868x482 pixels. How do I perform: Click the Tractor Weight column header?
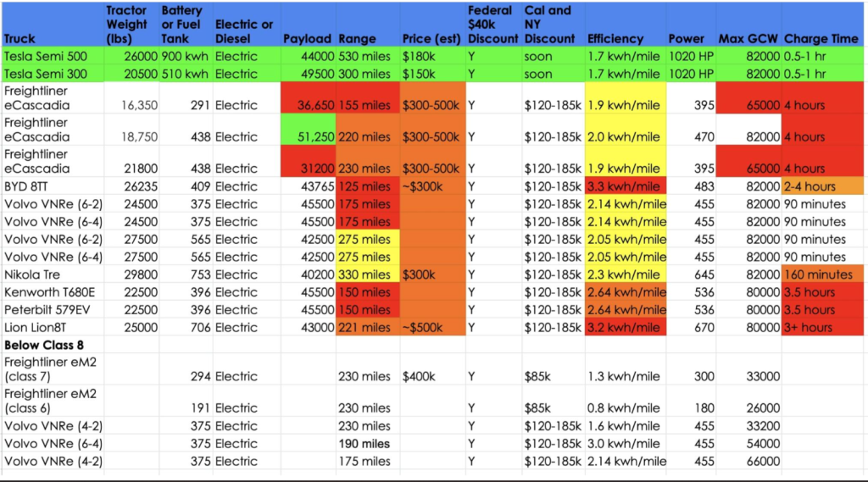point(131,25)
